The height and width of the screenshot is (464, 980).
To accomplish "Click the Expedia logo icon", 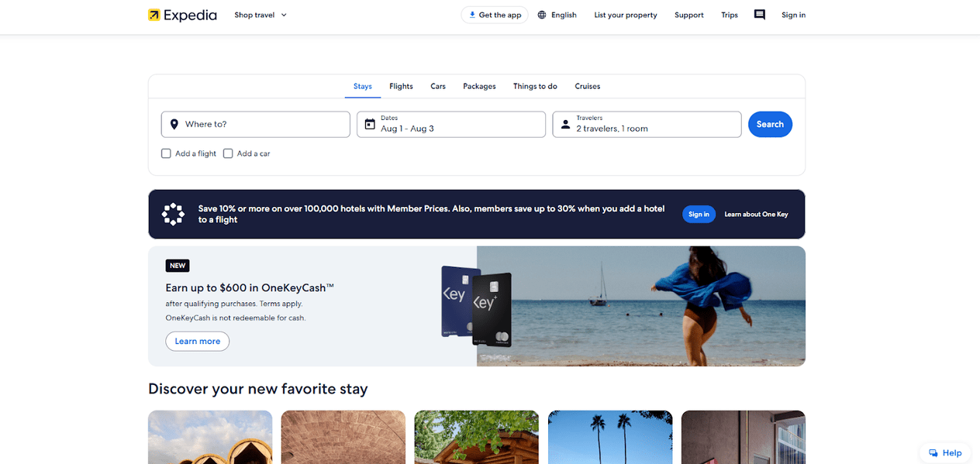I will pos(154,15).
